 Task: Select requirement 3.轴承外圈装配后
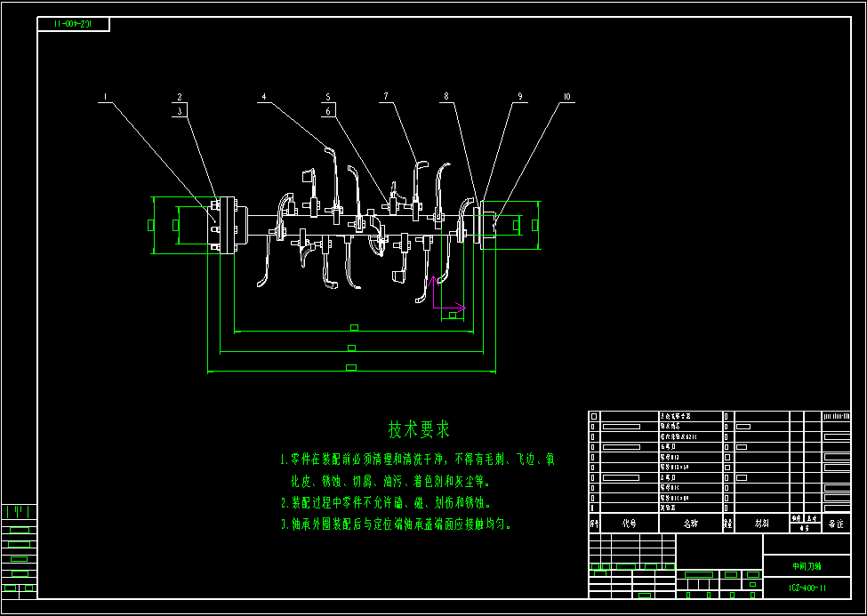click(396, 524)
